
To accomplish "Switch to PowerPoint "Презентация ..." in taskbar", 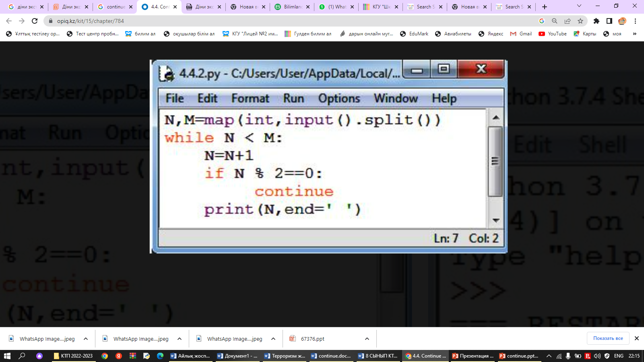I will coord(473,356).
